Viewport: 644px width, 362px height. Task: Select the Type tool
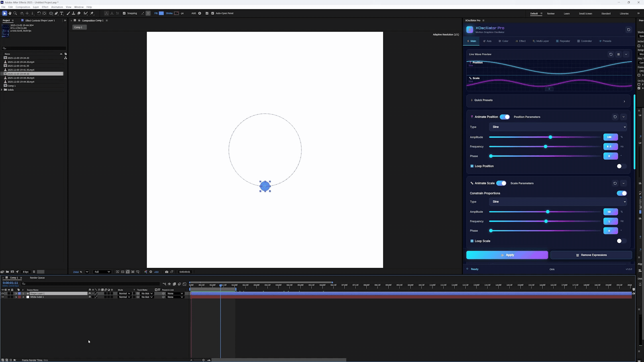point(62,13)
